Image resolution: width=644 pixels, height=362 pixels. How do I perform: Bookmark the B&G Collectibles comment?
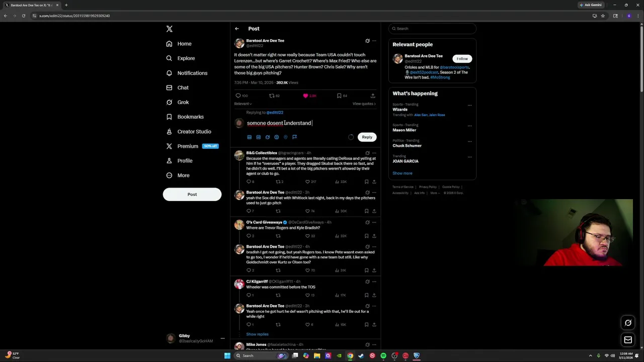coord(366,182)
